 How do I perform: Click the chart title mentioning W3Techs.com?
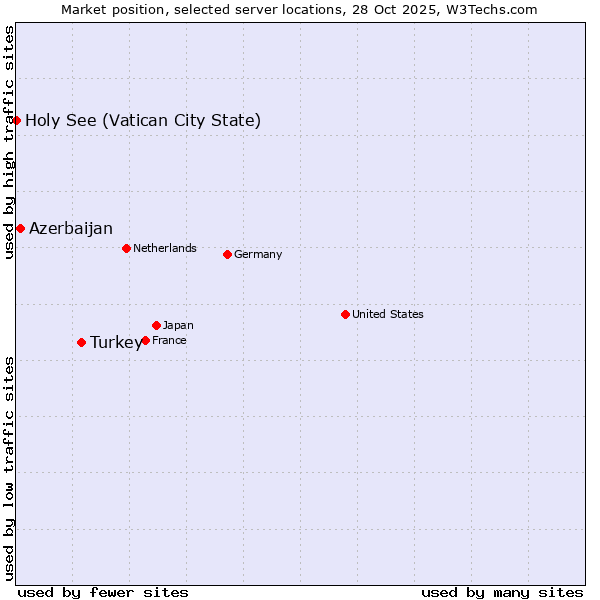coord(299,9)
